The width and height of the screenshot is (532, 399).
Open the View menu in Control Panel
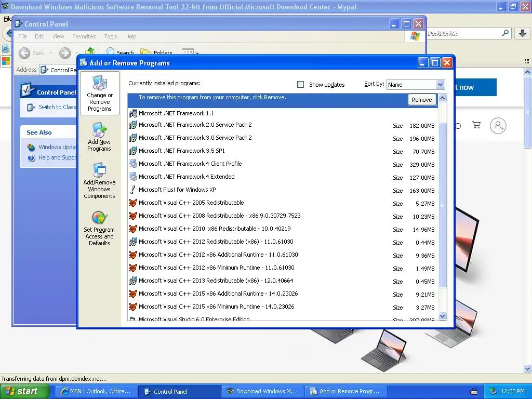(58, 36)
